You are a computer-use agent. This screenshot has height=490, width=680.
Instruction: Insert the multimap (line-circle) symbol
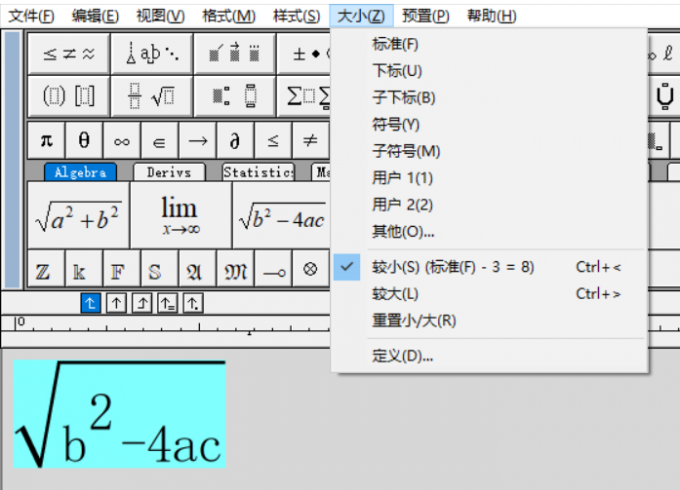point(273,268)
